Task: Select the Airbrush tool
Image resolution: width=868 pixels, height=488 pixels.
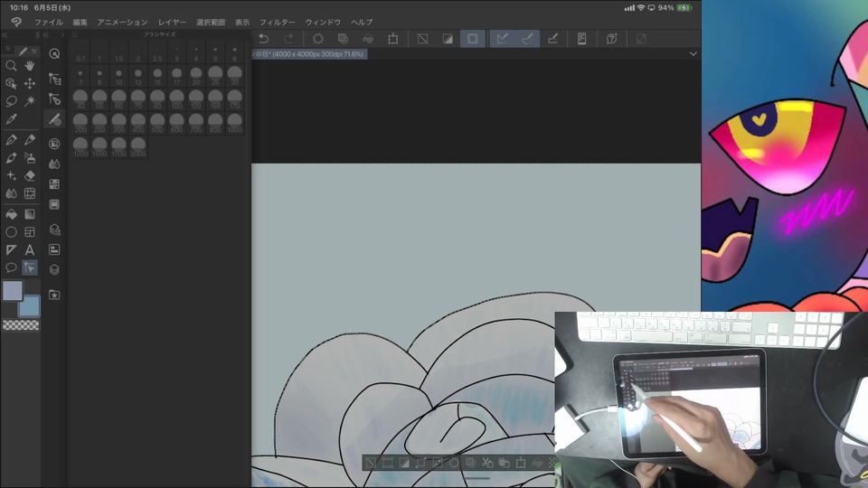Action: [30, 158]
